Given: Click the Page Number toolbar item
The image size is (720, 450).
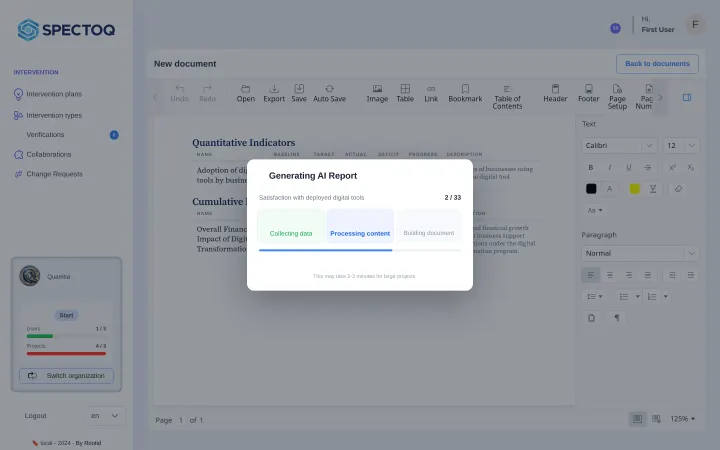Looking at the screenshot, I should coord(644,96).
